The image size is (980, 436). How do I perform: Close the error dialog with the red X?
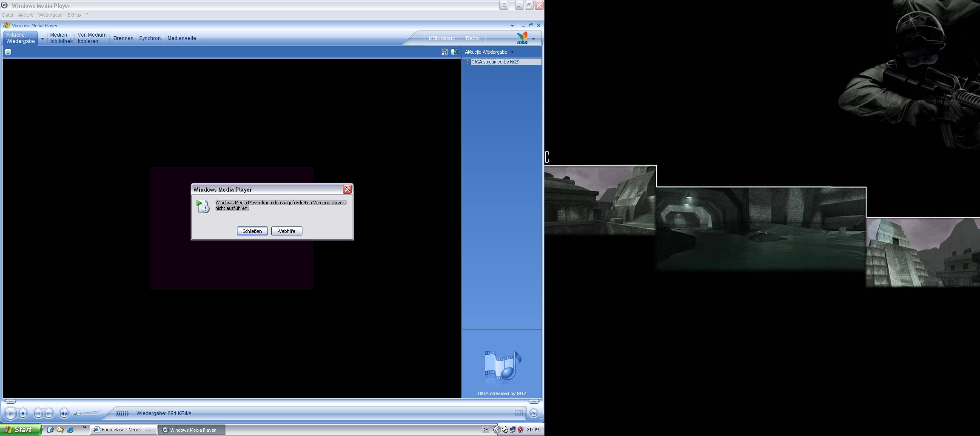point(347,189)
